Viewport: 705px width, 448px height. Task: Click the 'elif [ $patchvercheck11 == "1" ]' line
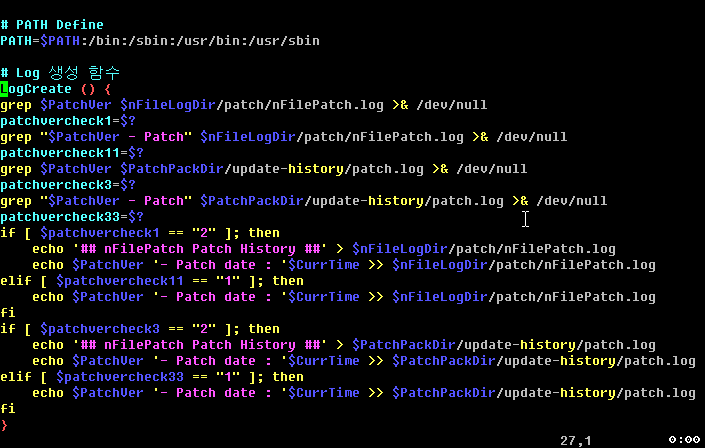point(152,281)
